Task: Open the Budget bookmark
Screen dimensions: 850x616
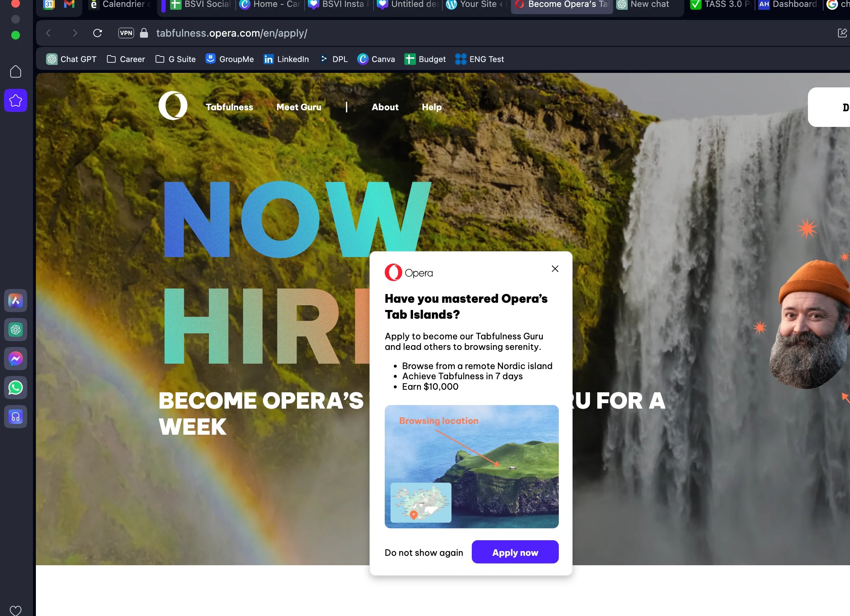Action: pyautogui.click(x=425, y=59)
